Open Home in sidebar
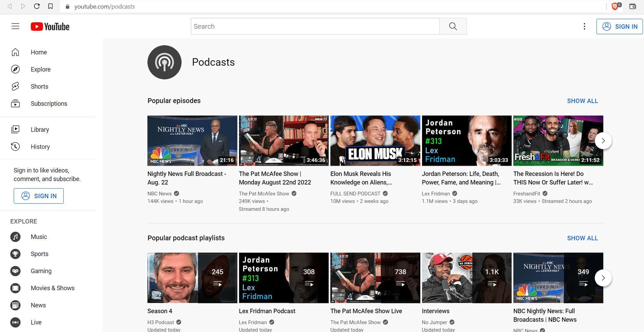Screen dimensions: 644x332 (48, 52)
